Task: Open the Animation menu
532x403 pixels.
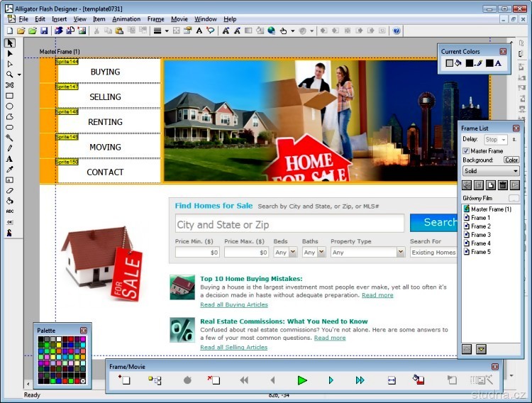Action: tap(126, 19)
